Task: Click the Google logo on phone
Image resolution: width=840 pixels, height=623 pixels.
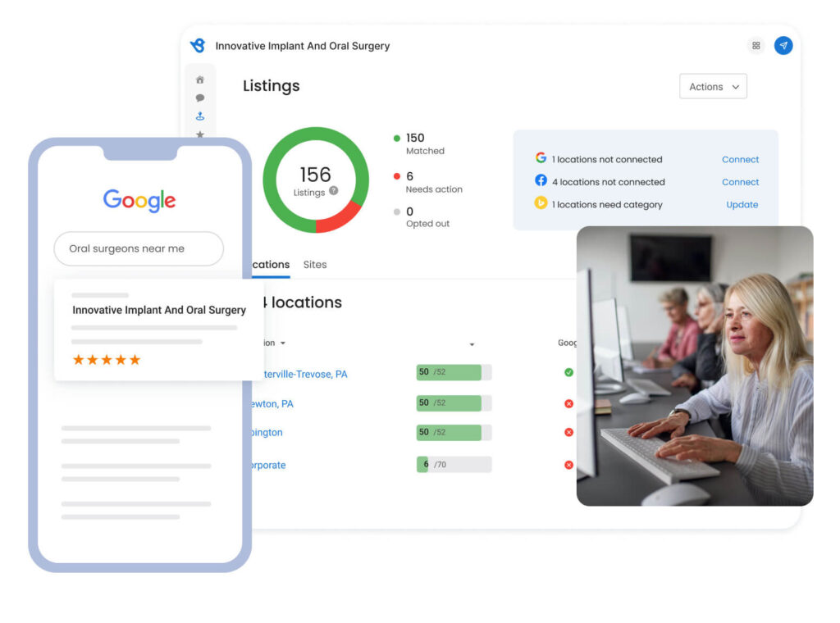Action: [x=139, y=200]
